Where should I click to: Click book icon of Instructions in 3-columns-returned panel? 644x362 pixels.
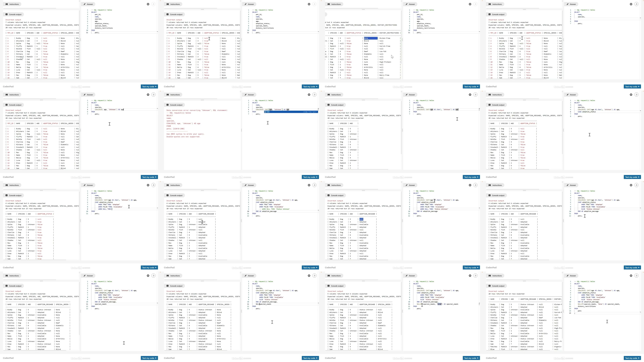pyautogui.click(x=329, y=95)
